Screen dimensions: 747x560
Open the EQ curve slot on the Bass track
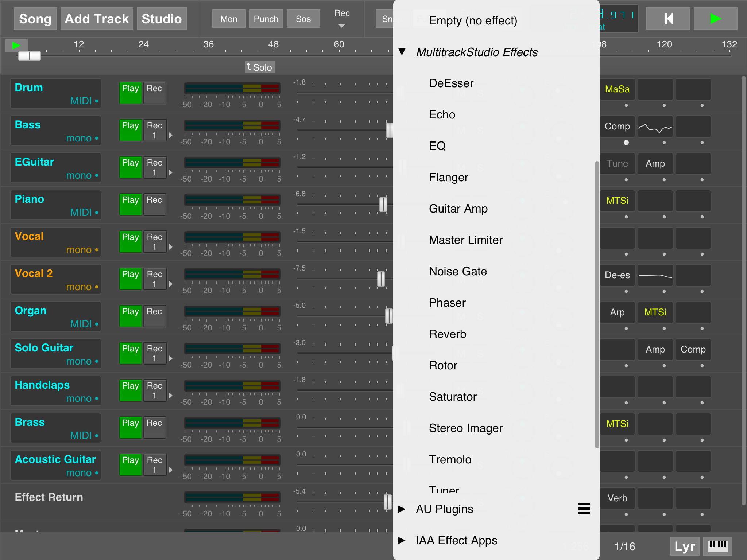tap(655, 127)
